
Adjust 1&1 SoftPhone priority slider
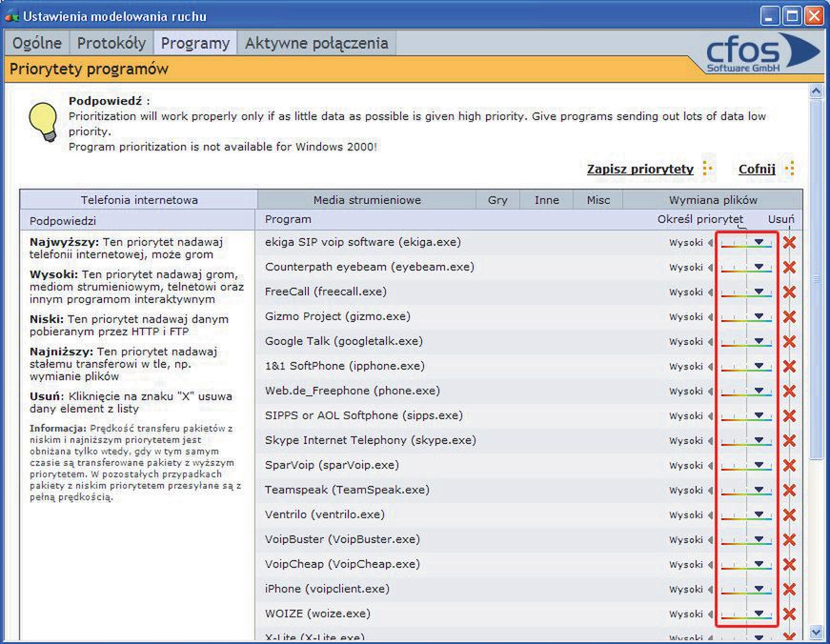point(746,367)
